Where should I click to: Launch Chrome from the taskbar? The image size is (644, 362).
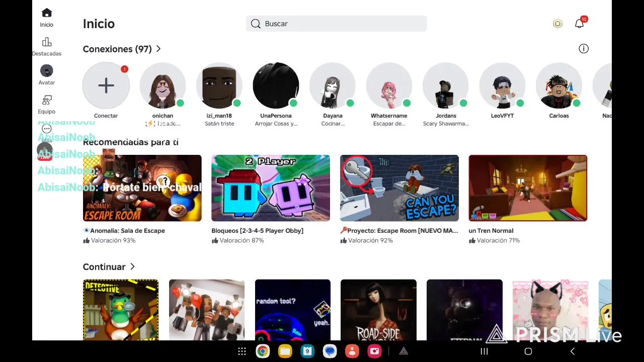(263, 351)
